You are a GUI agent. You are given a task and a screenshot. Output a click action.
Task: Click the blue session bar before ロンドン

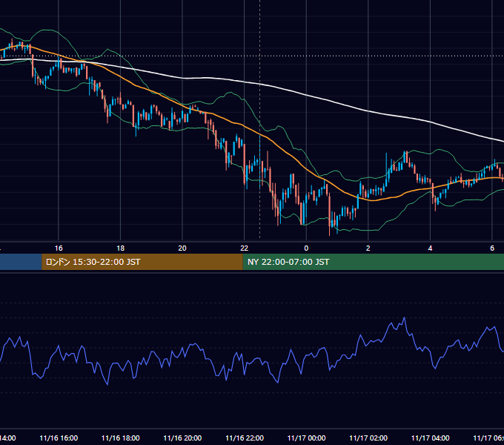click(21, 262)
